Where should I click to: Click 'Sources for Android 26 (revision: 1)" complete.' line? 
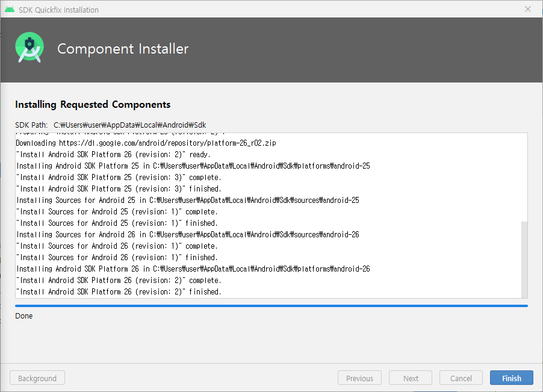pos(117,246)
